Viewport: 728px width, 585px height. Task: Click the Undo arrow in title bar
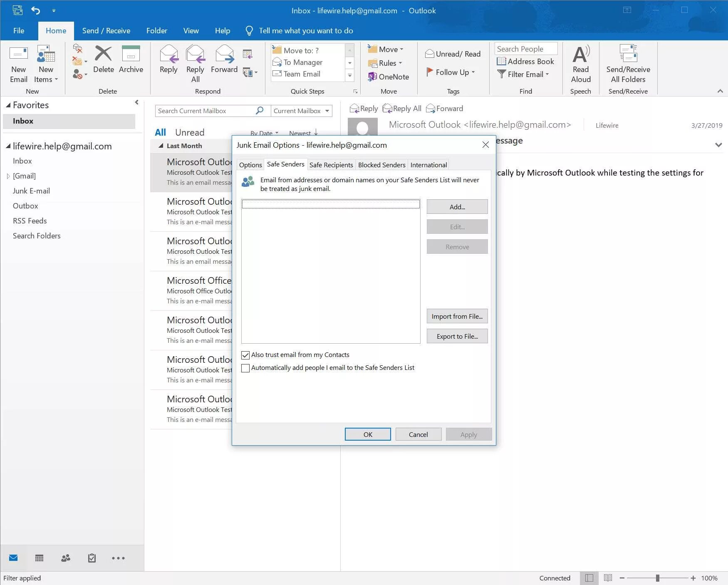pyautogui.click(x=36, y=10)
